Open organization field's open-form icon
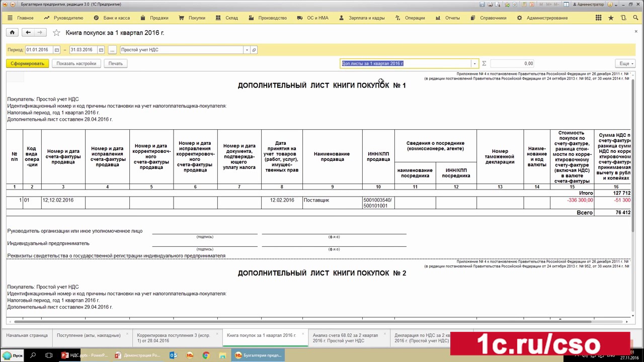This screenshot has width=644, height=362. click(254, 50)
